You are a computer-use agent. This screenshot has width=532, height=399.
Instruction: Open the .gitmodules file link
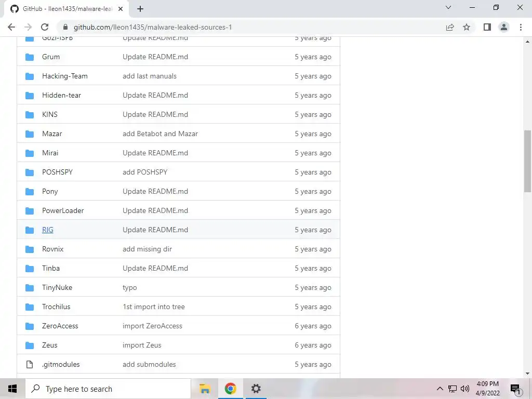[x=61, y=364]
